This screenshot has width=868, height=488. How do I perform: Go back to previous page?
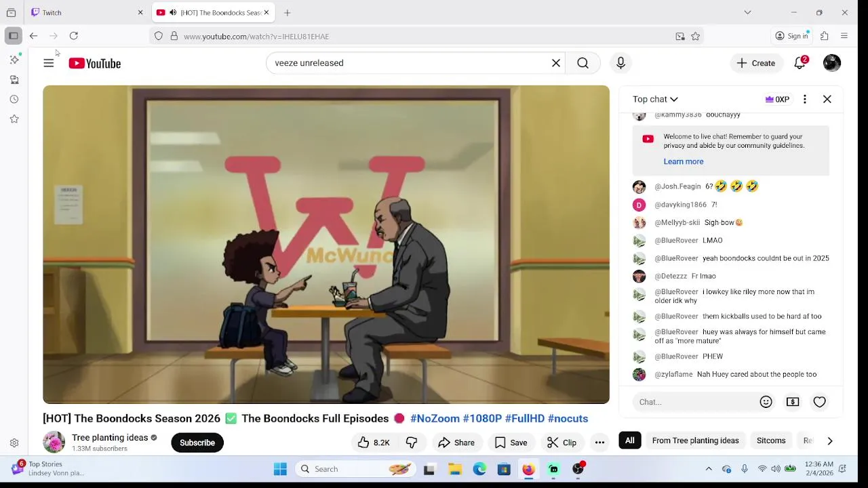[33, 36]
